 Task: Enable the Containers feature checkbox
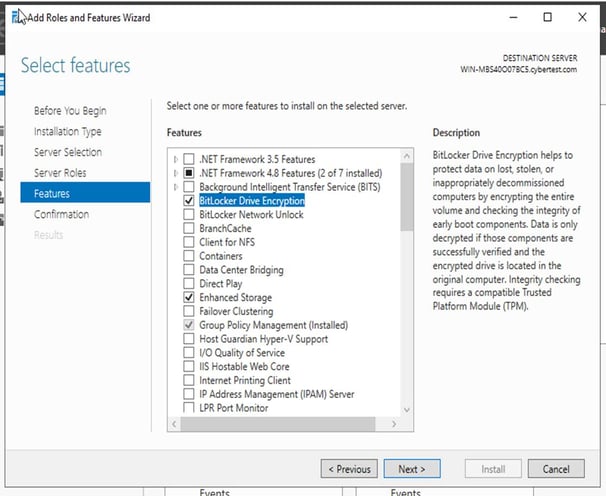pos(189,256)
